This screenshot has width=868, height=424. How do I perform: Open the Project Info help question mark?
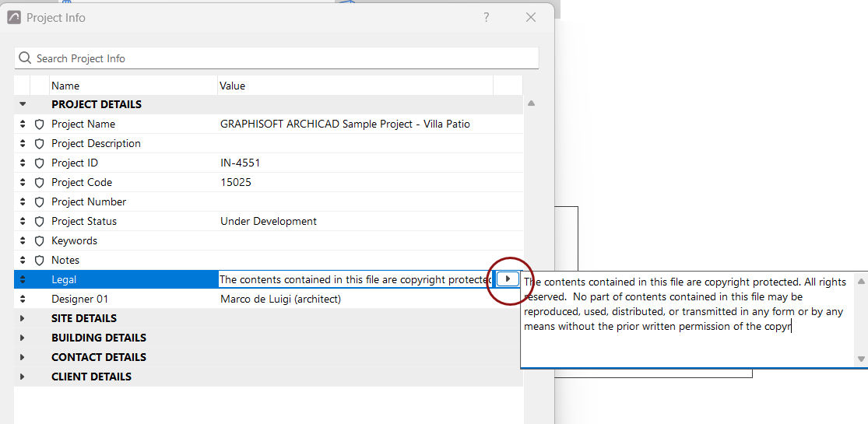click(x=486, y=18)
